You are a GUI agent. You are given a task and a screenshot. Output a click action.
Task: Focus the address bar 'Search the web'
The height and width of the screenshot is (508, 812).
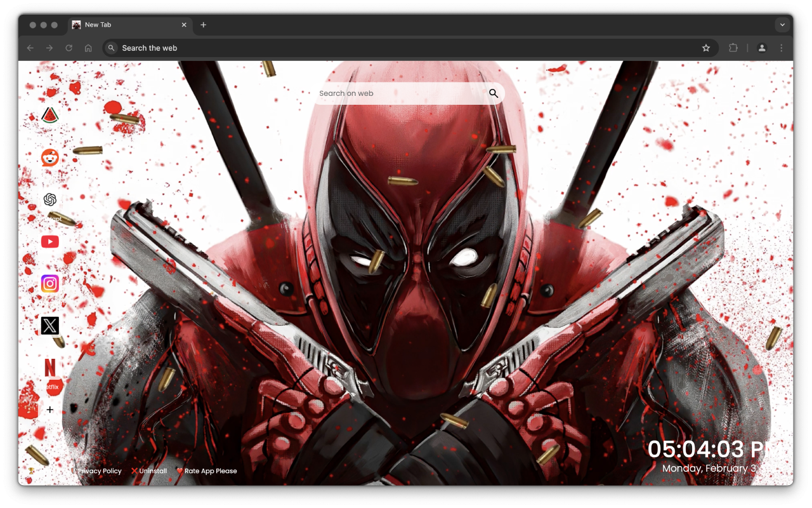click(x=410, y=48)
